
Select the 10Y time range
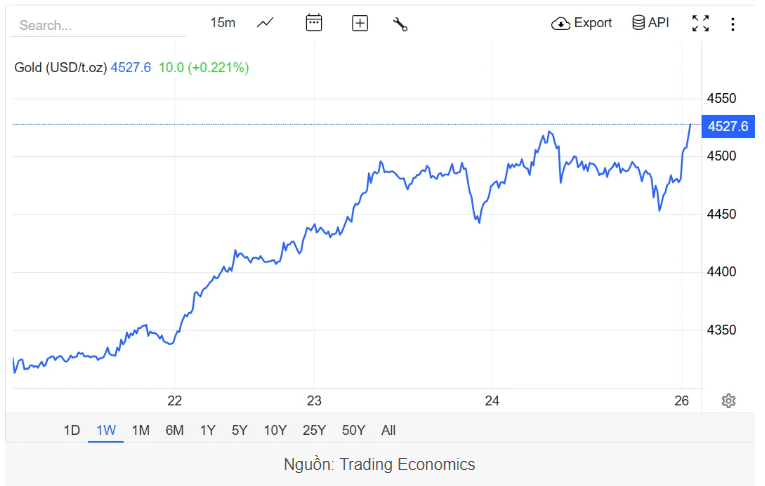click(275, 430)
